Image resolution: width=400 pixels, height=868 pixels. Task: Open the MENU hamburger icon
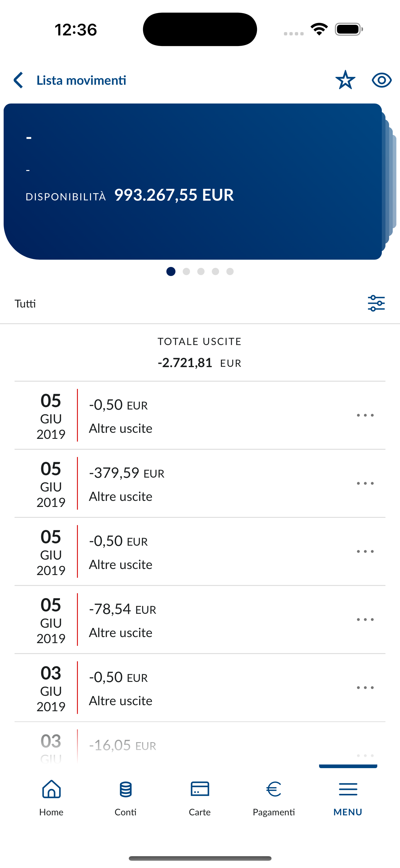pyautogui.click(x=348, y=789)
